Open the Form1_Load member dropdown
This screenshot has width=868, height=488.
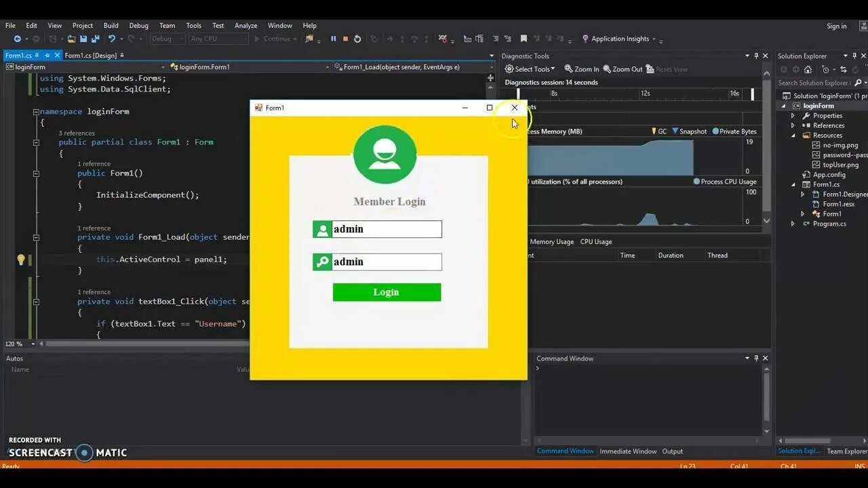point(414,67)
